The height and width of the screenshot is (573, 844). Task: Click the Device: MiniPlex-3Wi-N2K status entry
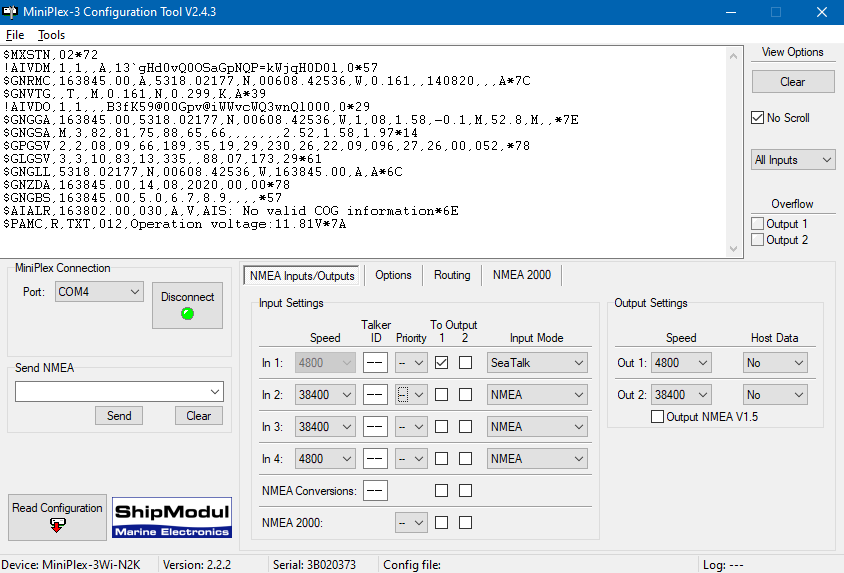(x=71, y=565)
